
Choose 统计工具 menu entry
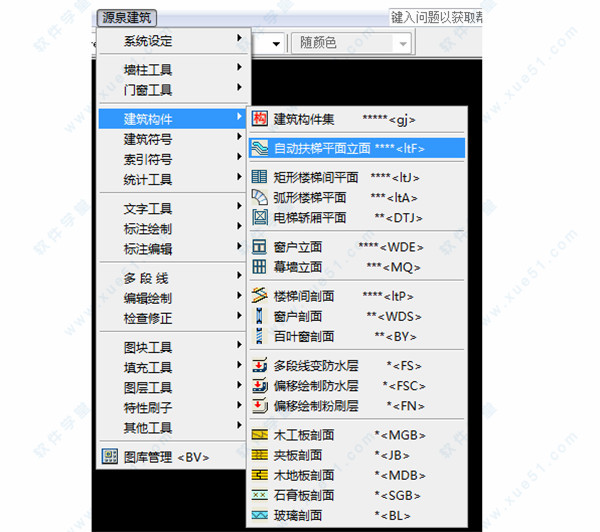coord(172,179)
